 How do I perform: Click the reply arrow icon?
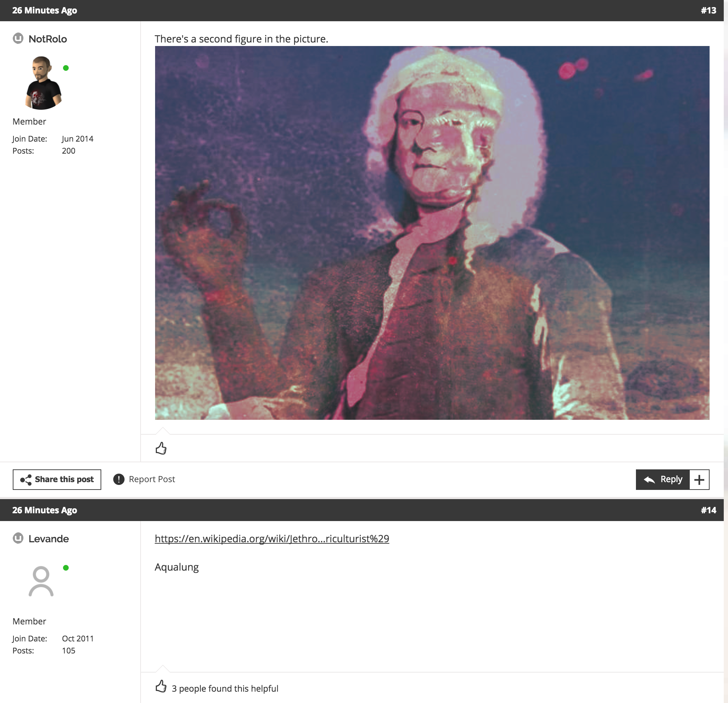(649, 479)
